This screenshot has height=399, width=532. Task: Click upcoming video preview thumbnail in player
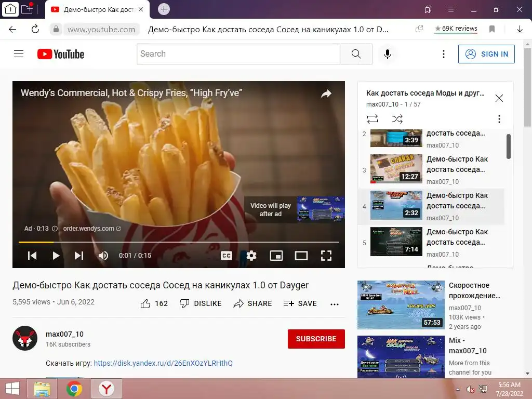pyautogui.click(x=321, y=209)
